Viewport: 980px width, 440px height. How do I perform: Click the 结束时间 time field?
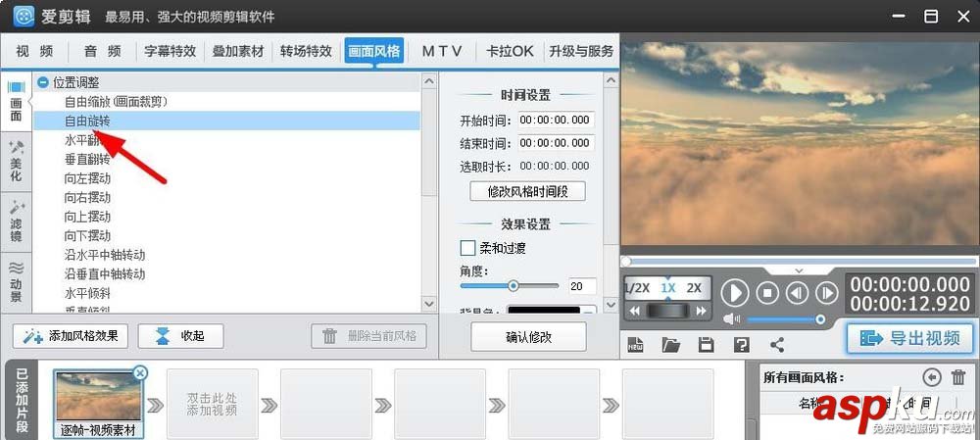[x=557, y=143]
